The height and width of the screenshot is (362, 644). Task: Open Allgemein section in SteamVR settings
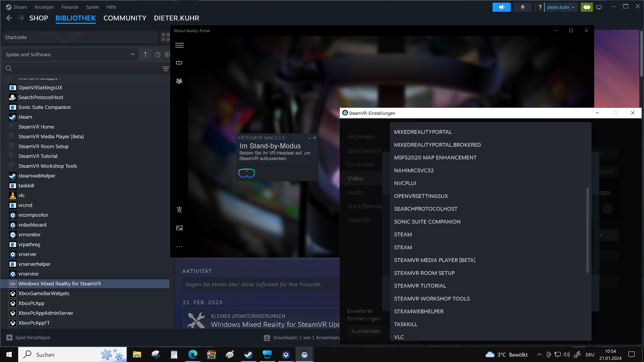(x=361, y=137)
